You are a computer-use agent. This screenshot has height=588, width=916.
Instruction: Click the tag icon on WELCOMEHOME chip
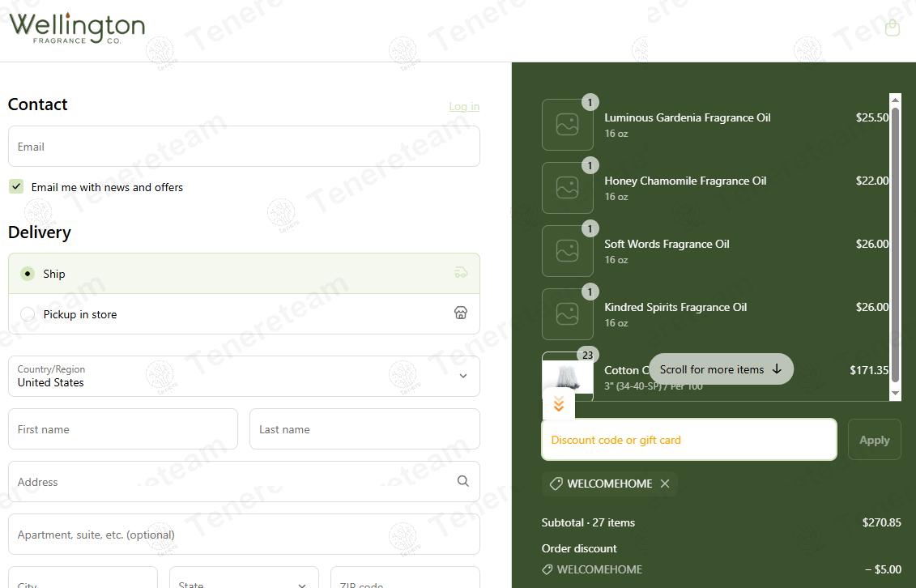(x=556, y=484)
